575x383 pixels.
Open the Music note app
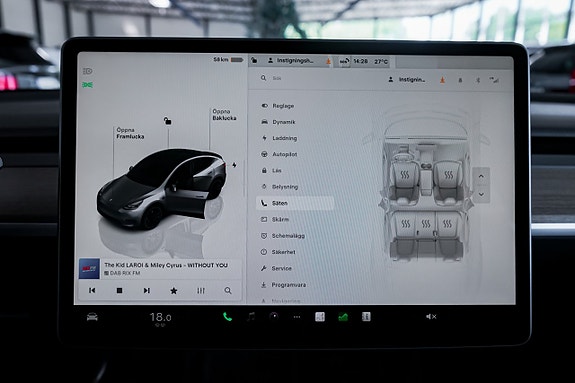coord(251,317)
